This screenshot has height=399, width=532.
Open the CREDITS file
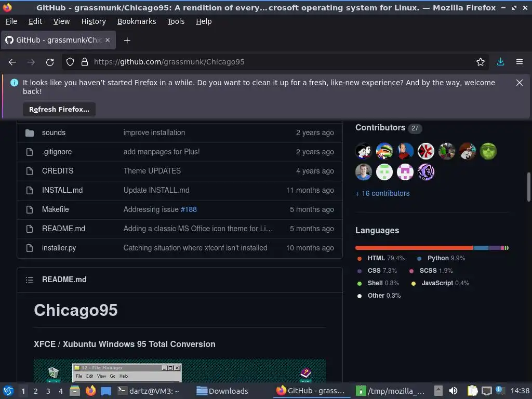pos(58,171)
